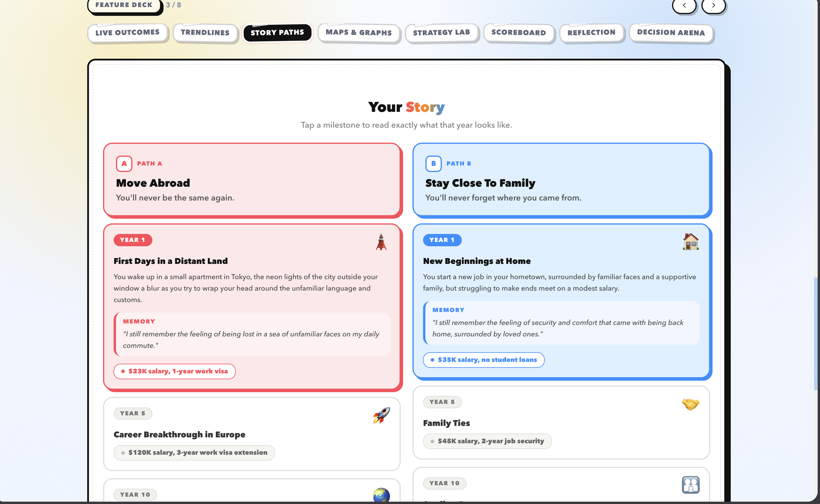
Task: Click the globe emoji icon
Action: 381,495
